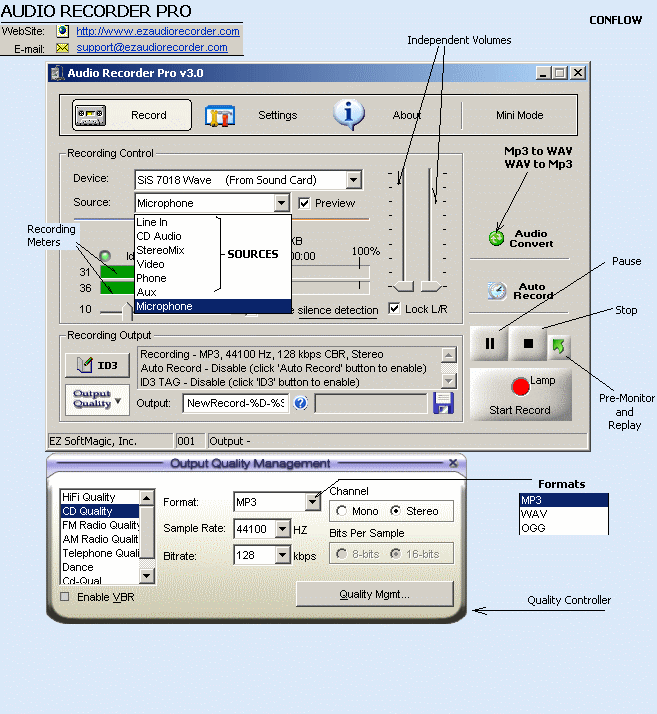This screenshot has width=657, height=714.
Task: Click the Quality Mgmt... button
Action: [375, 594]
